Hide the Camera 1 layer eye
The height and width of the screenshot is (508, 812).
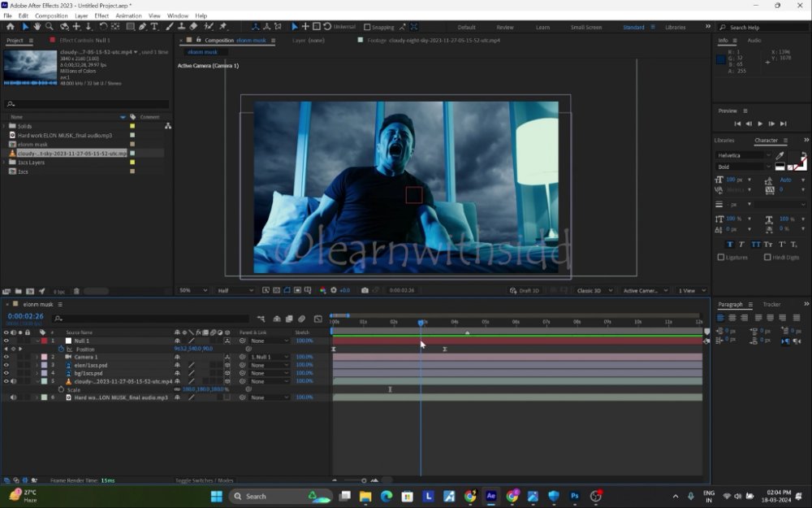pyautogui.click(x=6, y=357)
